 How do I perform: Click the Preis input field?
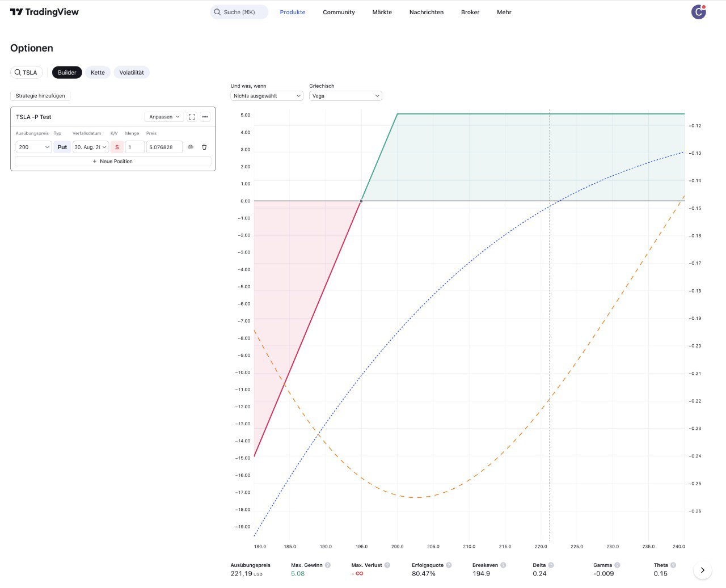point(164,147)
